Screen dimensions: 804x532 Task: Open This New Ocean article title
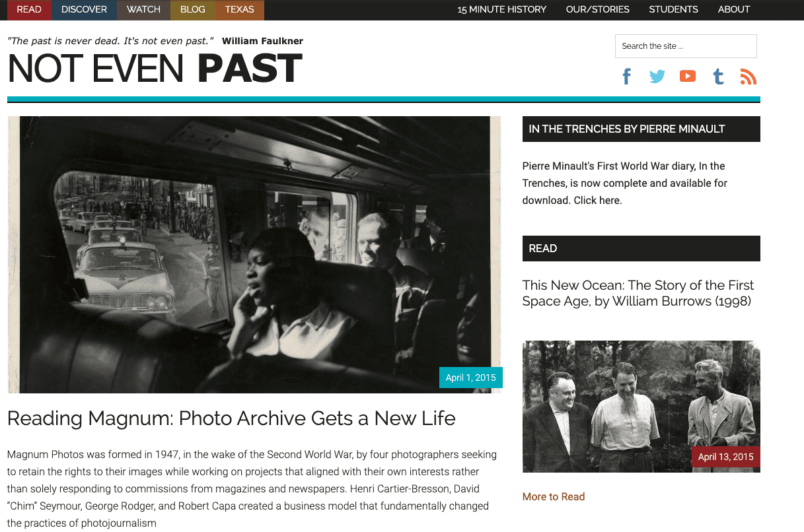click(x=638, y=293)
